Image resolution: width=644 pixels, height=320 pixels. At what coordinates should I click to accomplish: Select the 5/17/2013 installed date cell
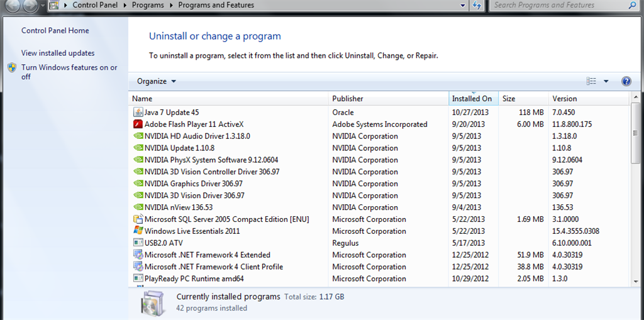[468, 243]
